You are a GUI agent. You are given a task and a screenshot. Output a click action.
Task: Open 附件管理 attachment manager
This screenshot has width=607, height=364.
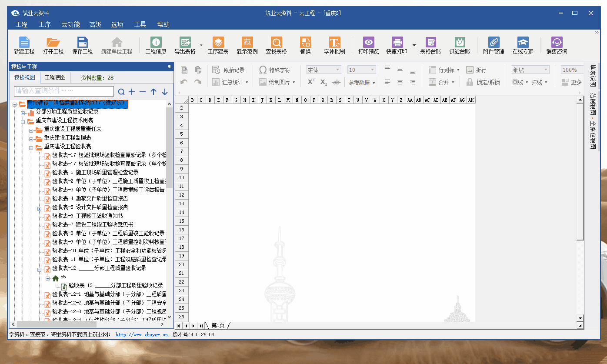tap(494, 43)
